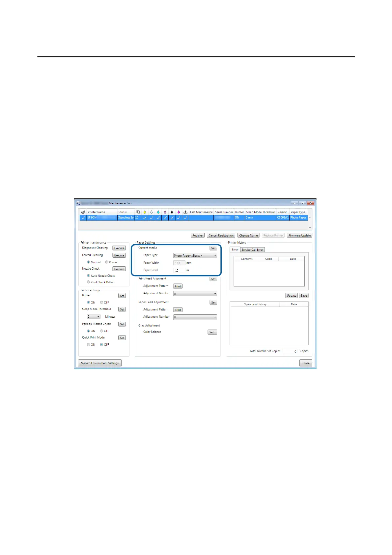This screenshot has width=392, height=555.
Task: Click the paper roll icon column header
Action: tap(138, 212)
